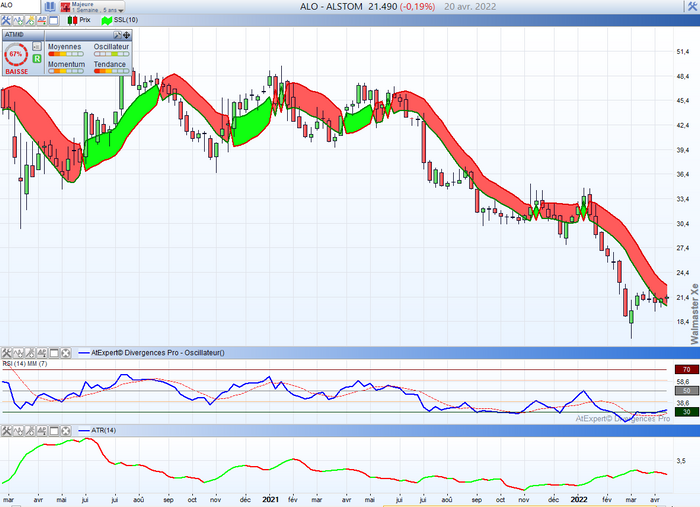700x507 pixels.
Task: Add drawing object in Oscillateur panel
Action: click(30, 353)
